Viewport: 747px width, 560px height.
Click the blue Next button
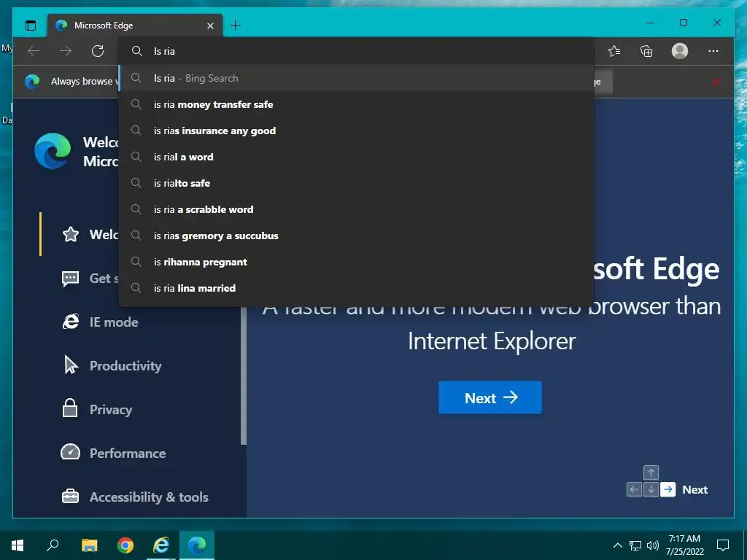(489, 397)
